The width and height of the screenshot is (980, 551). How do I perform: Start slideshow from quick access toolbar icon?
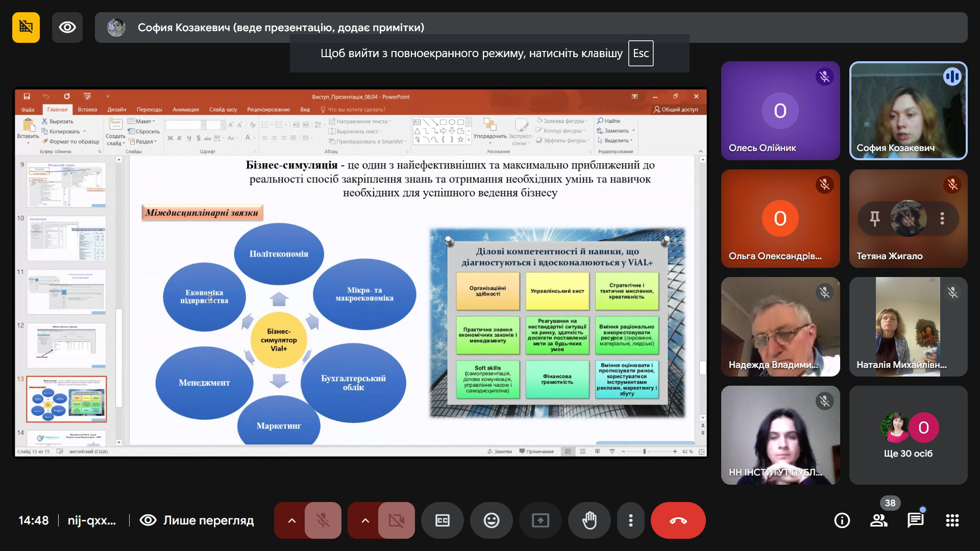click(87, 96)
